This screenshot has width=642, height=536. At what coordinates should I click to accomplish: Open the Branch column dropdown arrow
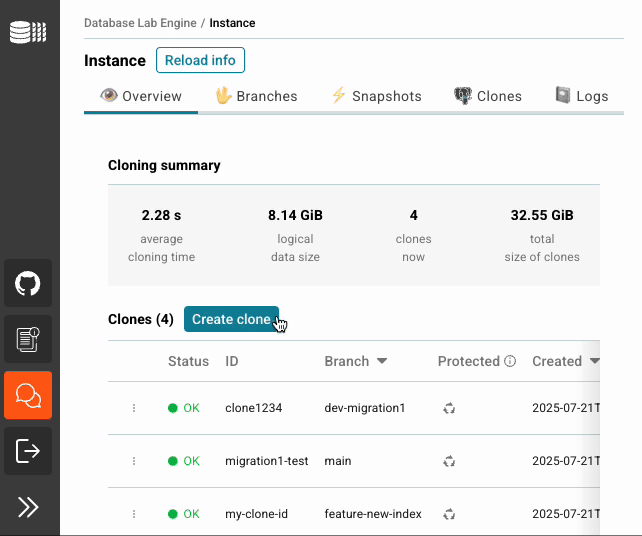(x=382, y=361)
